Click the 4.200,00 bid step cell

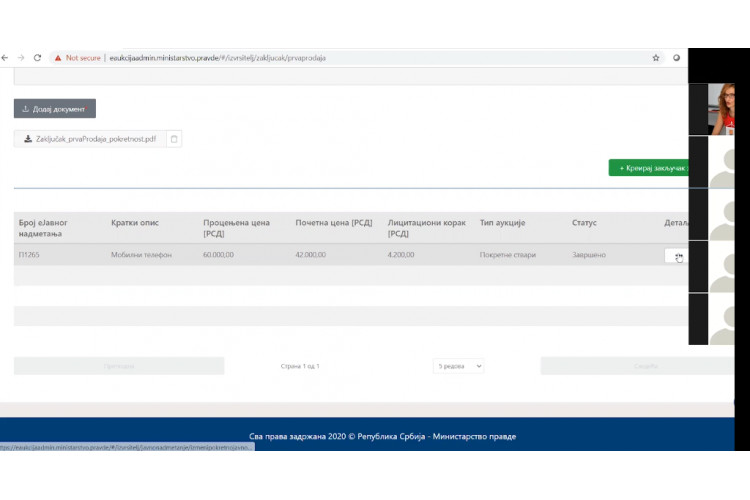[401, 255]
